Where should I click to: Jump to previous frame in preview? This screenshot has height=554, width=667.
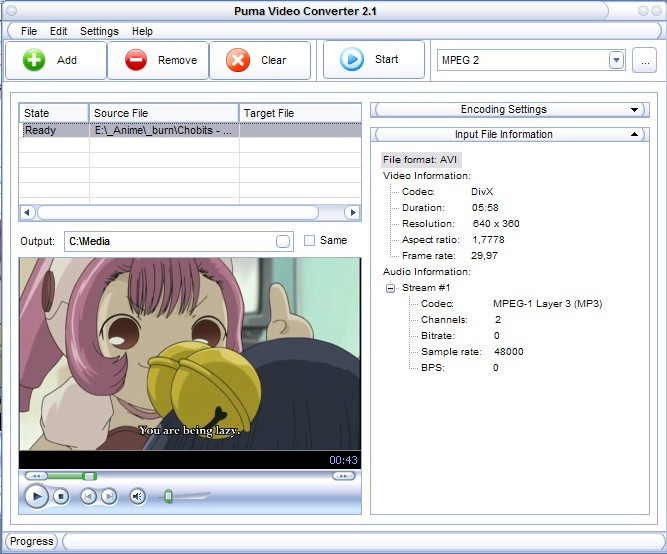[88, 497]
